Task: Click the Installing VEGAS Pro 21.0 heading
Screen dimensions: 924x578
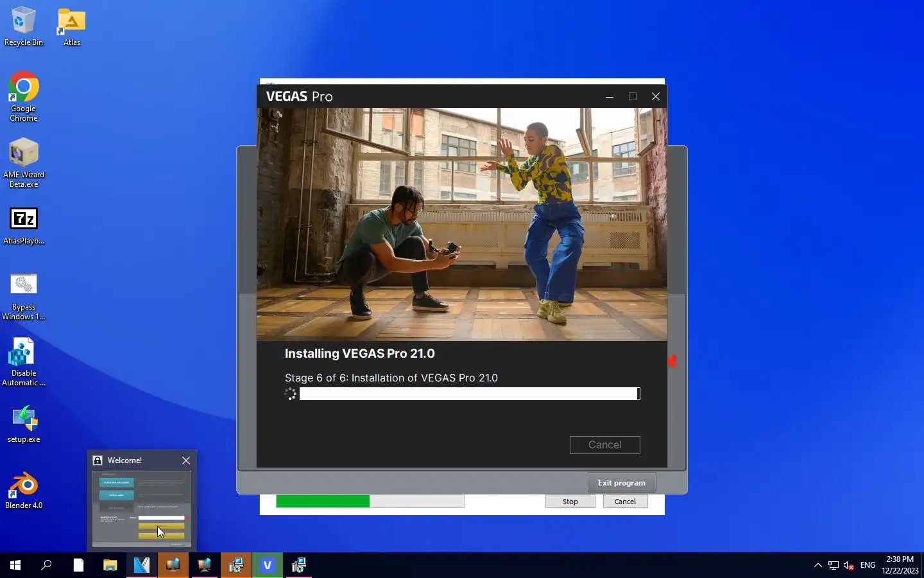Action: (x=359, y=353)
